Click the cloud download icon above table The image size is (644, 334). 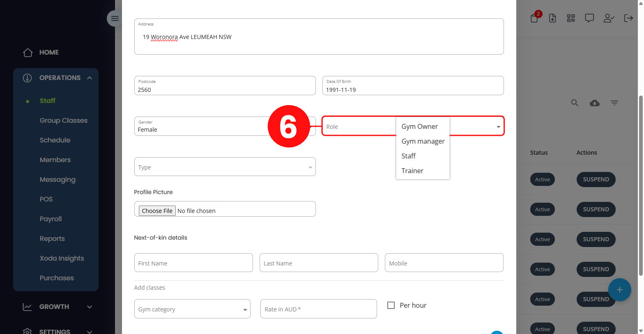click(x=595, y=103)
